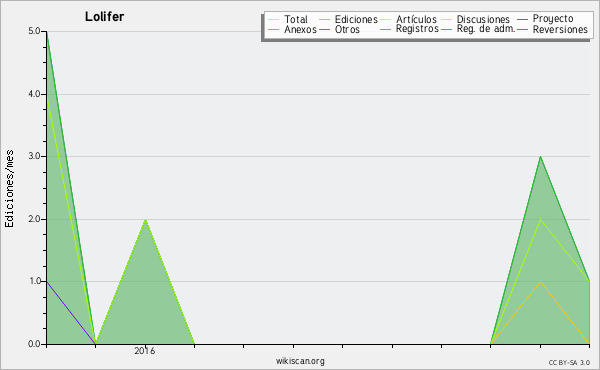Click the yellow Discusiones line swatch

[447, 19]
